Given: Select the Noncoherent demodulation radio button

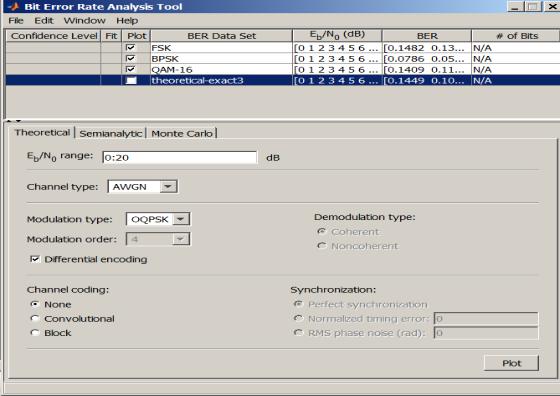Looking at the screenshot, I should (x=322, y=246).
